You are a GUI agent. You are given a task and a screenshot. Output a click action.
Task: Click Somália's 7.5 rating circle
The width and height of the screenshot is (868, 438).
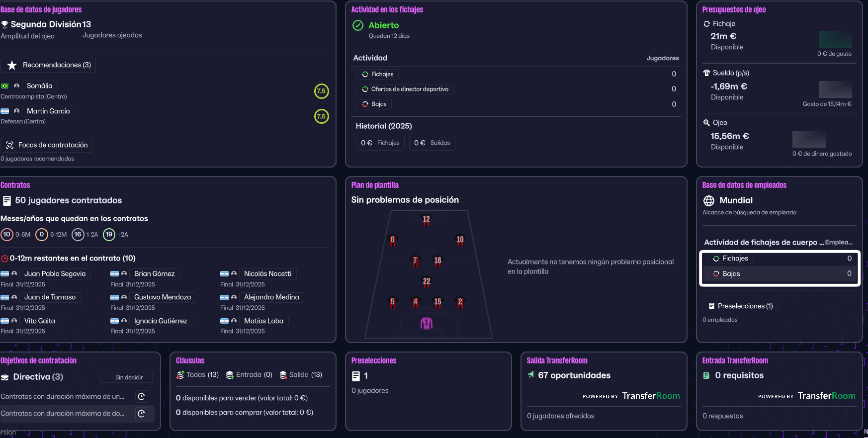pyautogui.click(x=322, y=91)
